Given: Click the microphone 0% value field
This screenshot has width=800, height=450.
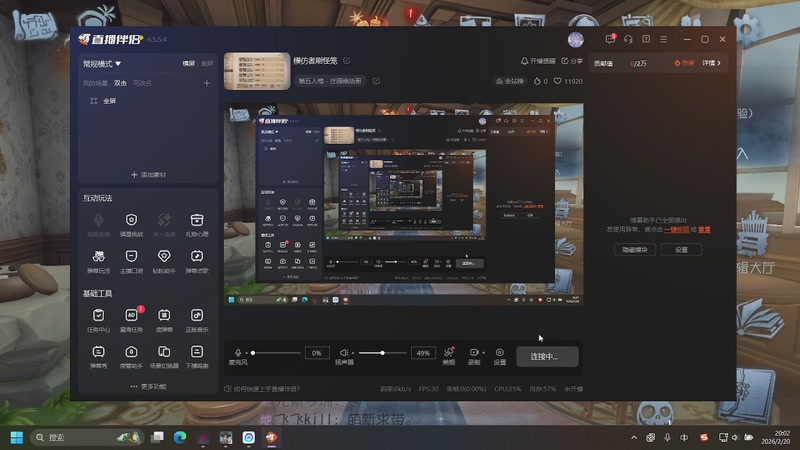Looking at the screenshot, I should click(316, 353).
